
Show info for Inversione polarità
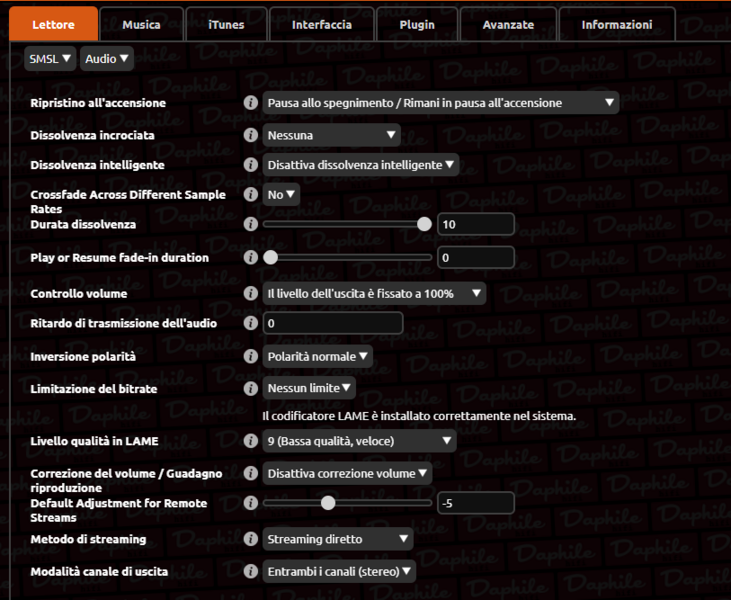pos(250,356)
